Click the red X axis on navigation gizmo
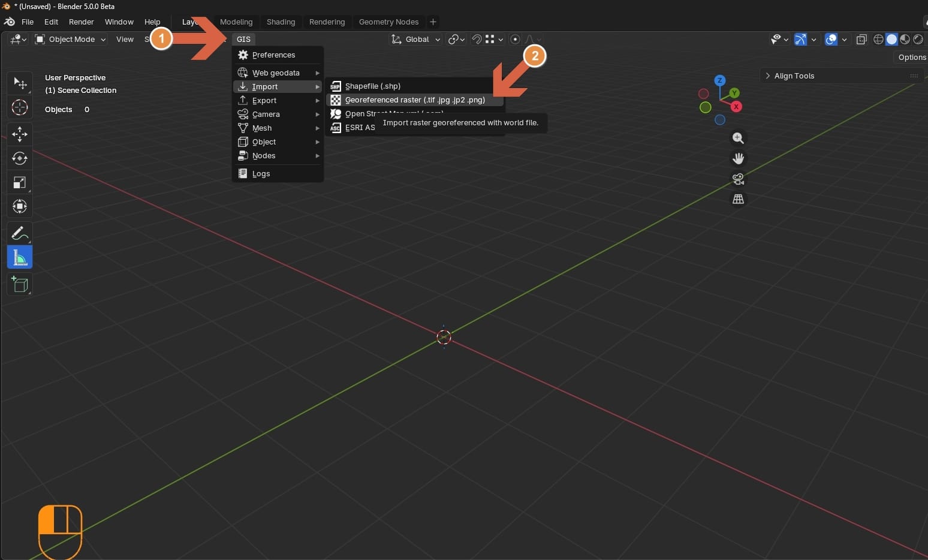928x560 pixels. (x=736, y=107)
